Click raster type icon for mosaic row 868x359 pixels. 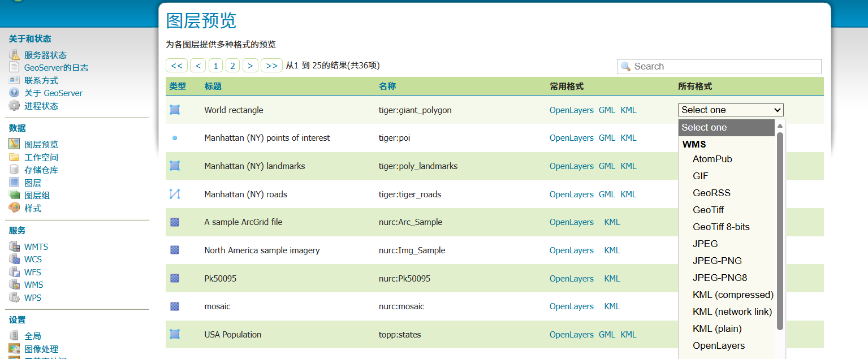click(x=175, y=306)
